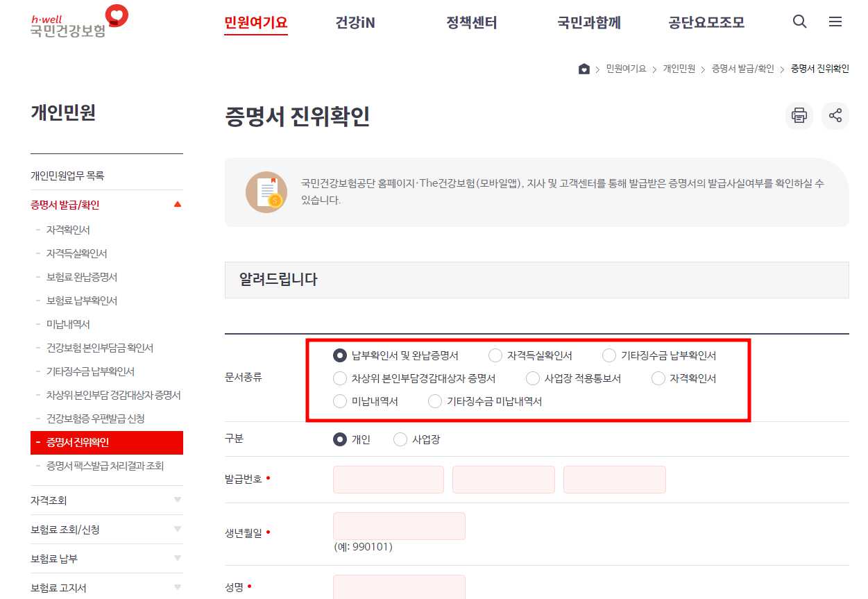The width and height of the screenshot is (868, 599).
Task: Click the print icon on 증명서 진위확인 page
Action: (x=799, y=116)
